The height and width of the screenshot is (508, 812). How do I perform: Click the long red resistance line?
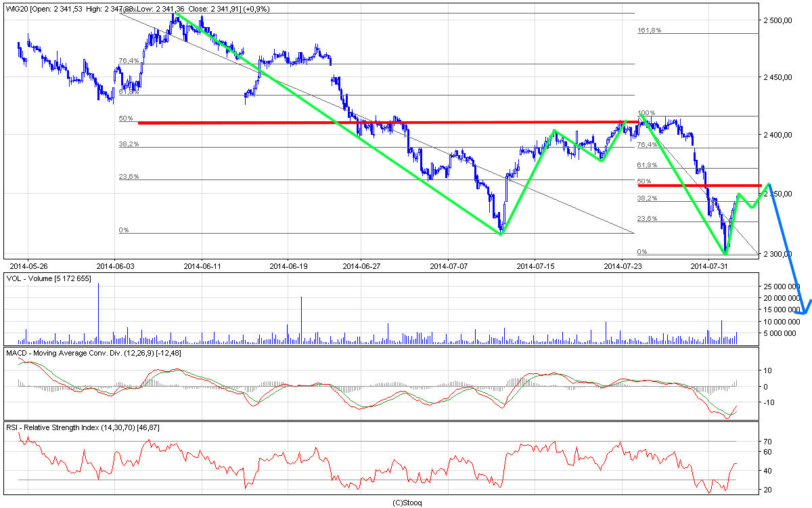point(379,123)
